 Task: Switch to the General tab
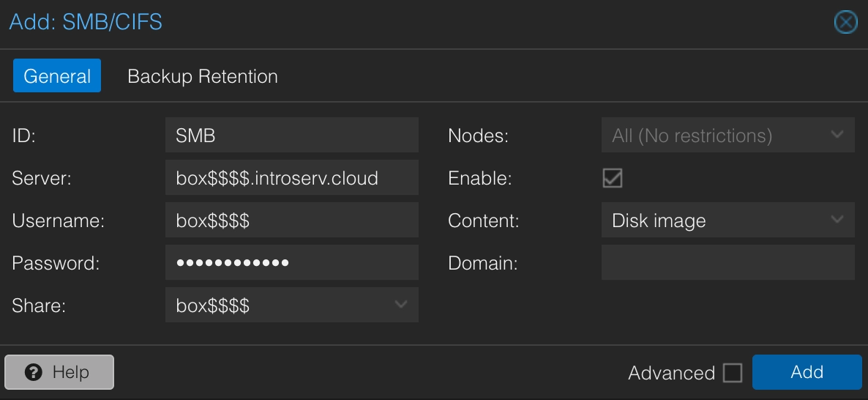point(57,76)
